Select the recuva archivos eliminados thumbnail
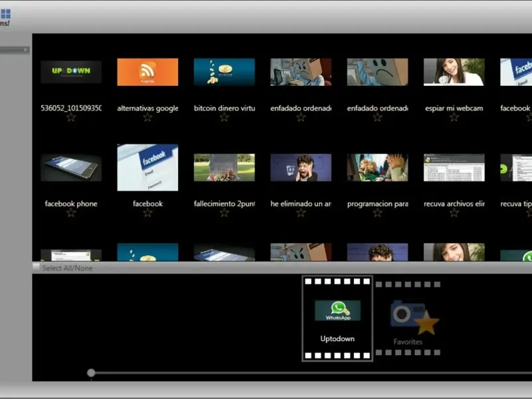Screen dimensions: 532x399 tap(454, 168)
